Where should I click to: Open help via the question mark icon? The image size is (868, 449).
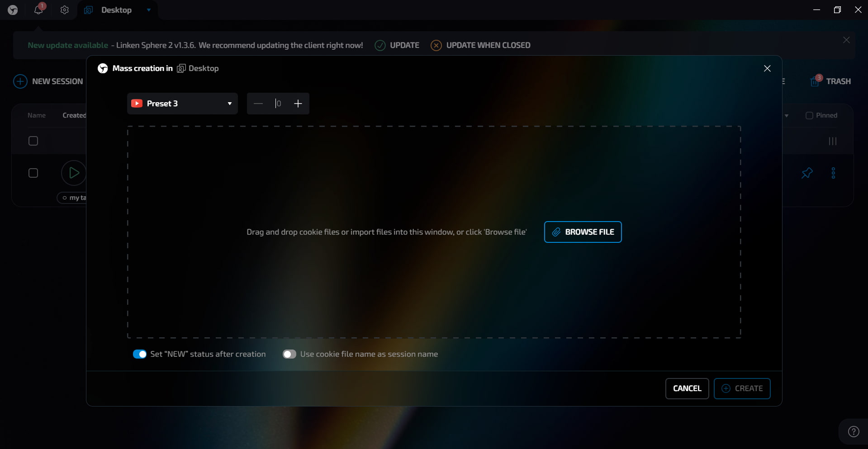(x=853, y=431)
